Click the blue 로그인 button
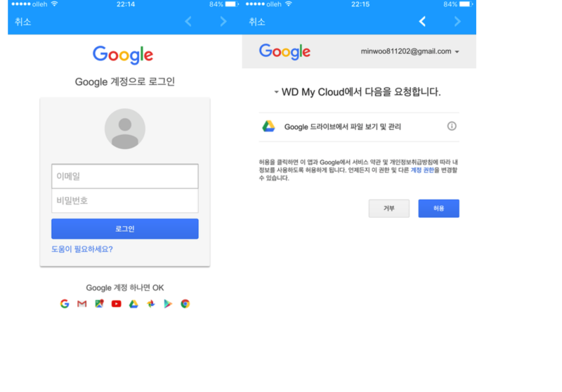Viewport: 562px width, 392px height. pyautogui.click(x=125, y=228)
